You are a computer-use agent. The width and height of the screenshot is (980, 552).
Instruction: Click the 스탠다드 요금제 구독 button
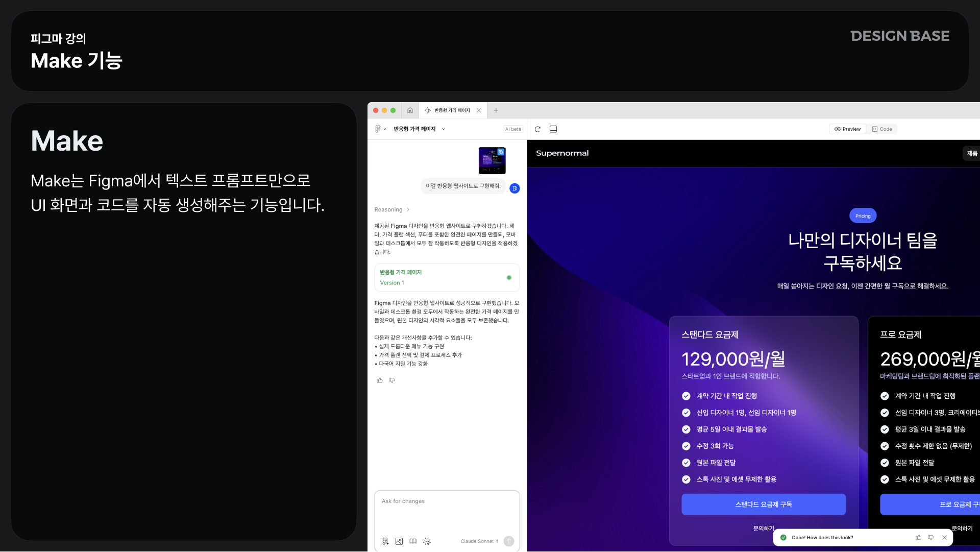pyautogui.click(x=763, y=505)
